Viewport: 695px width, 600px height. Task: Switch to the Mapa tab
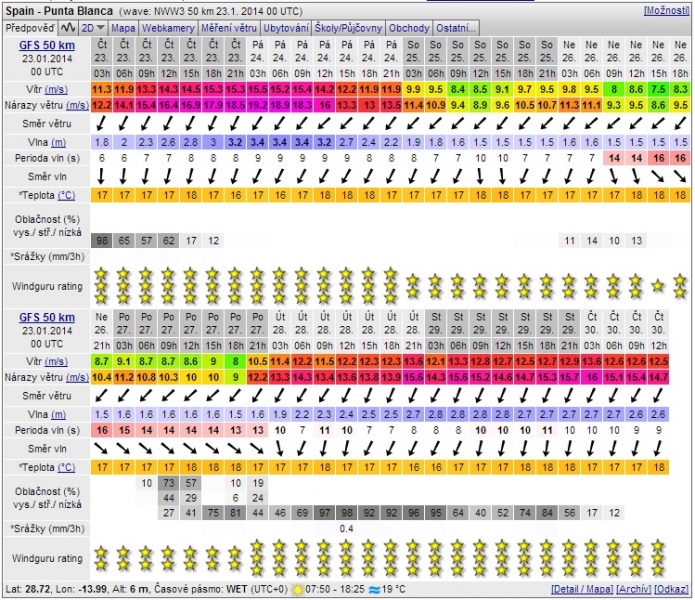click(123, 28)
